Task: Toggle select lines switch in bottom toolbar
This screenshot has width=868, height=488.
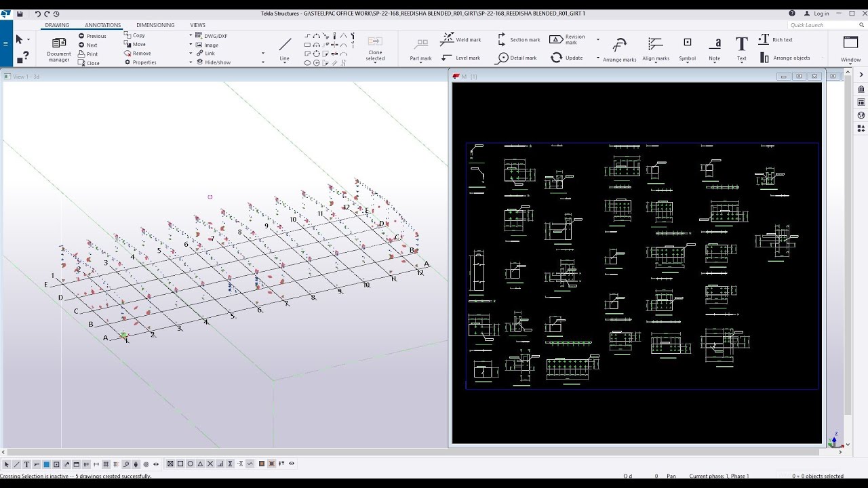Action: (x=17, y=464)
